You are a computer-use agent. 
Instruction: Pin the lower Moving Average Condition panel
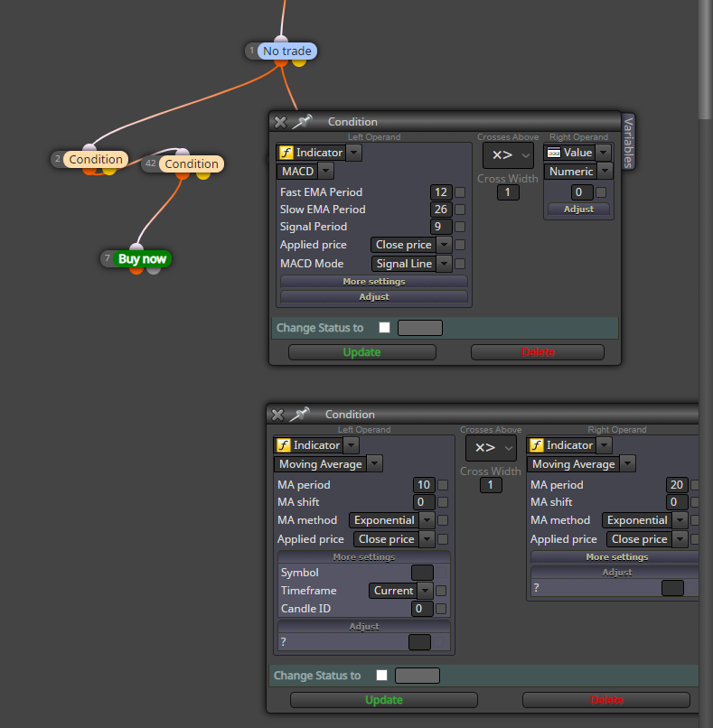tap(300, 415)
